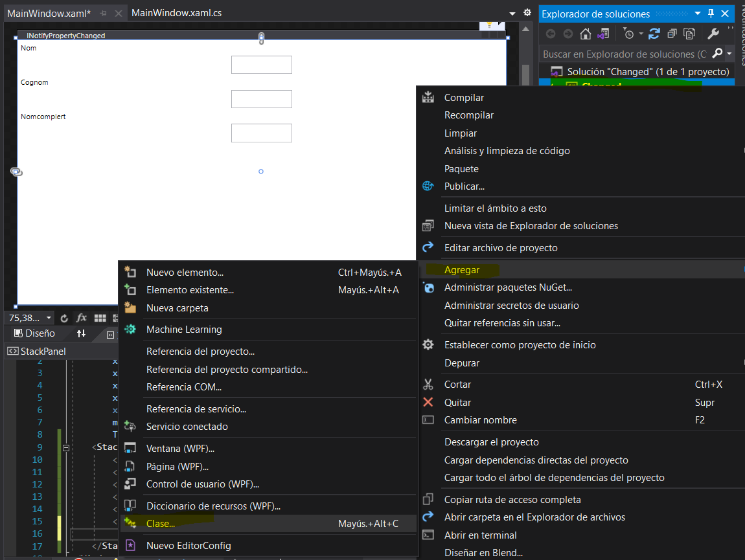Viewport: 745px width, 560px height.
Task: Click the Home icon in Explorador de soluciones
Action: tap(586, 34)
